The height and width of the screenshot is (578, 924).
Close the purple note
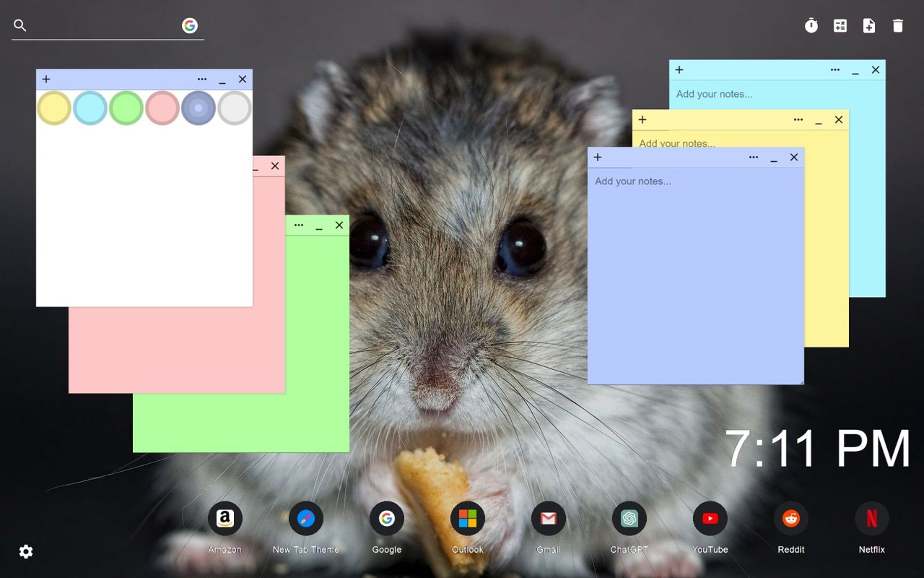794,158
